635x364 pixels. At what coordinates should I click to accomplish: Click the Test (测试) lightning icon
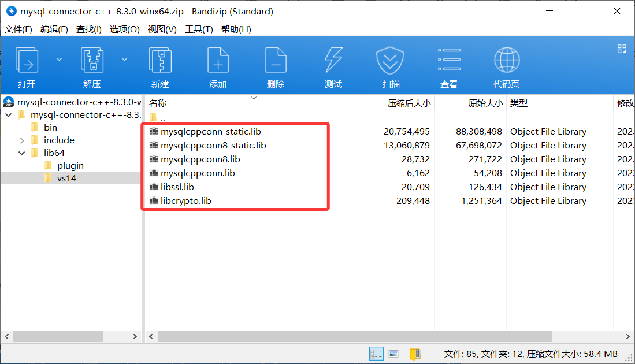pyautogui.click(x=333, y=61)
